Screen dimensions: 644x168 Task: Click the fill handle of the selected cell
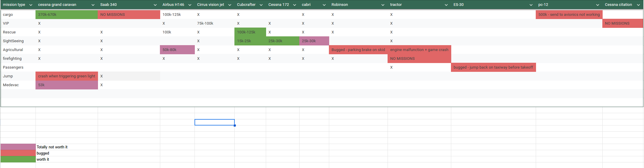(x=235, y=125)
